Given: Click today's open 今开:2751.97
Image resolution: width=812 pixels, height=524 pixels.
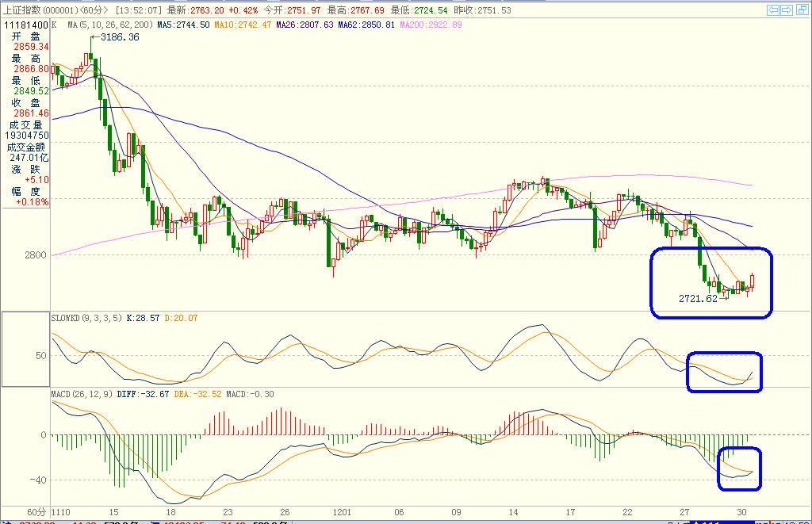Looking at the screenshot, I should coord(292,10).
